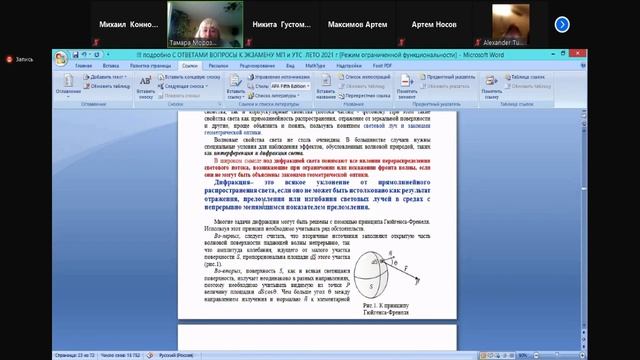The image size is (640, 360).
Task: Click the vertical scrollbar thumb in Word
Action: [584, 189]
